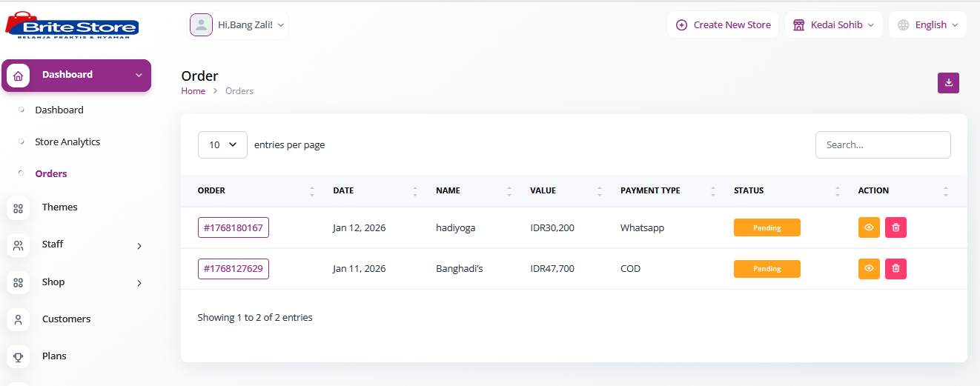Open order link #1768180167

click(234, 227)
